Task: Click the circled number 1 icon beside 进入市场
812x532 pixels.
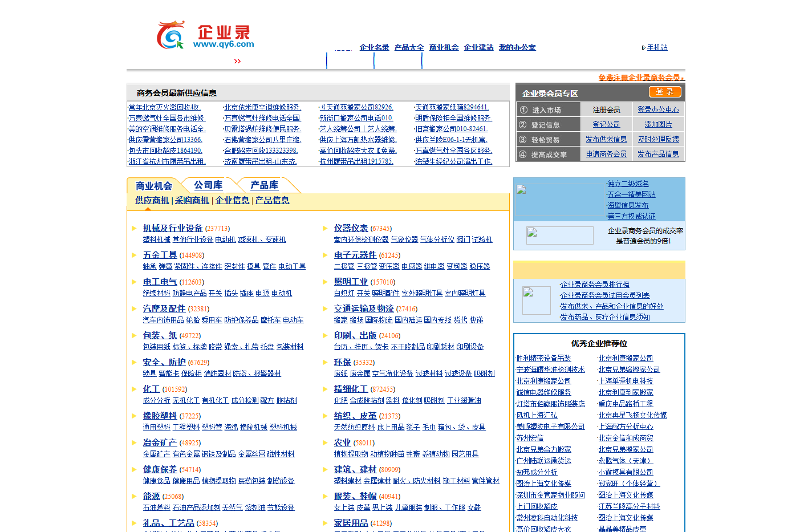Action: [x=523, y=109]
